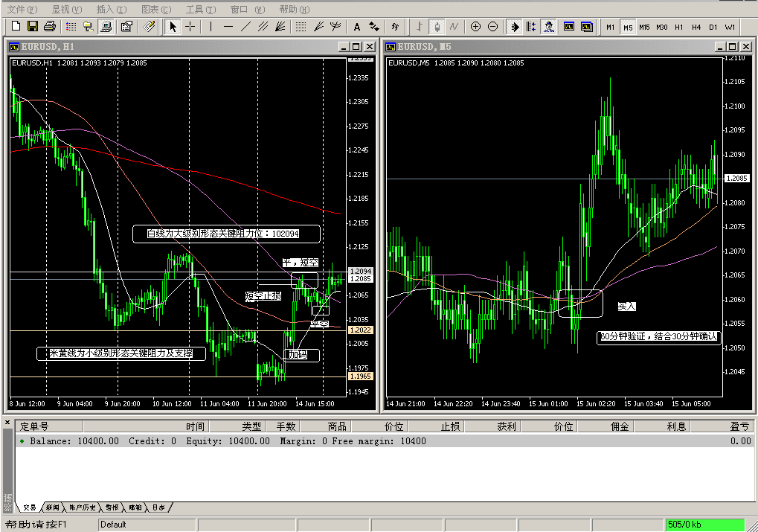The width and height of the screenshot is (758, 532).
Task: Select the Text label 'A' tool
Action: click(x=356, y=27)
